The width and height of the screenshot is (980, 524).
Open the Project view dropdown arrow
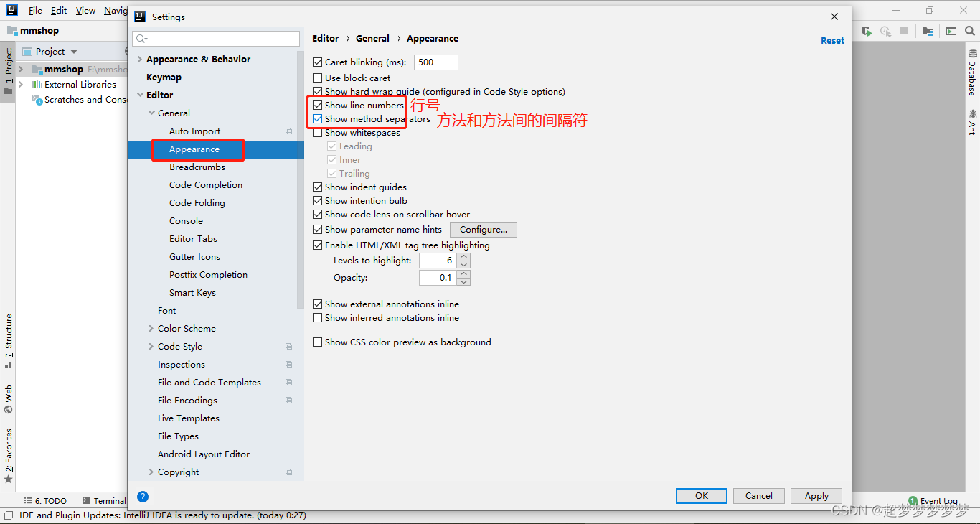pyautogui.click(x=74, y=52)
